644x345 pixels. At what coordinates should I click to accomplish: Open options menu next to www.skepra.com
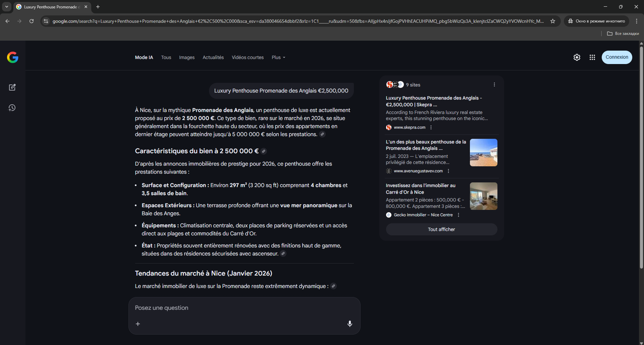point(431,127)
